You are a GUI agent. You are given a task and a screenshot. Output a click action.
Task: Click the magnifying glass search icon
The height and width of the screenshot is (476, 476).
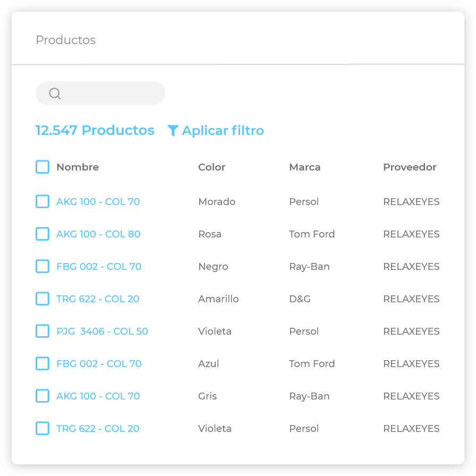(55, 93)
